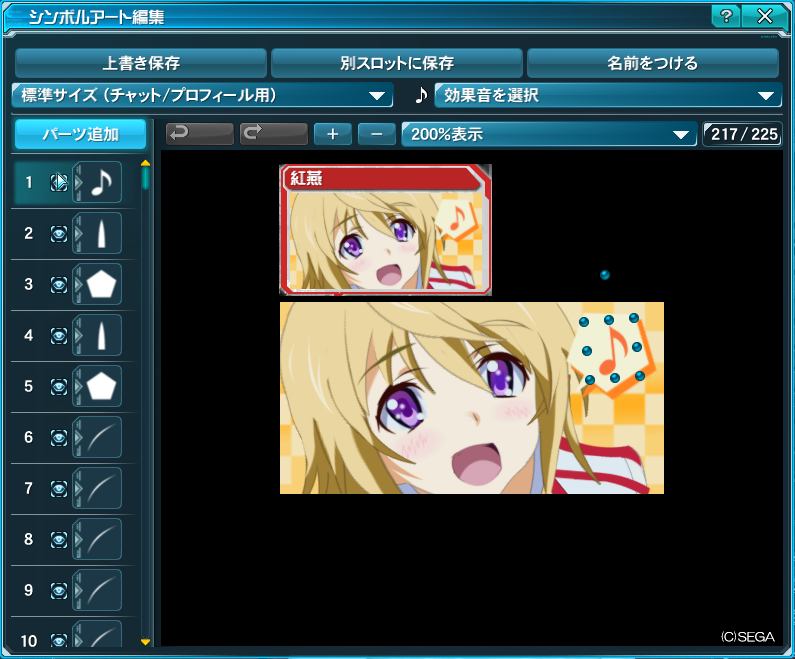Open the 効果音を選択 sound effect dropdown
This screenshot has height=659, width=795.
coord(608,95)
